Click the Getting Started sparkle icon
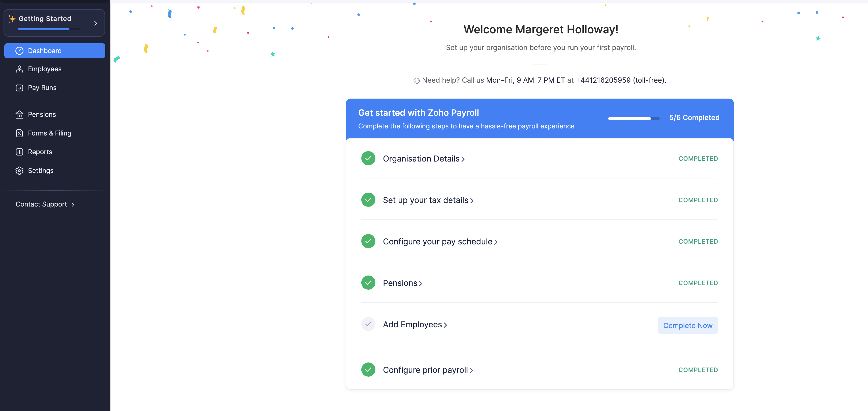Image resolution: width=868 pixels, height=411 pixels. coord(12,18)
